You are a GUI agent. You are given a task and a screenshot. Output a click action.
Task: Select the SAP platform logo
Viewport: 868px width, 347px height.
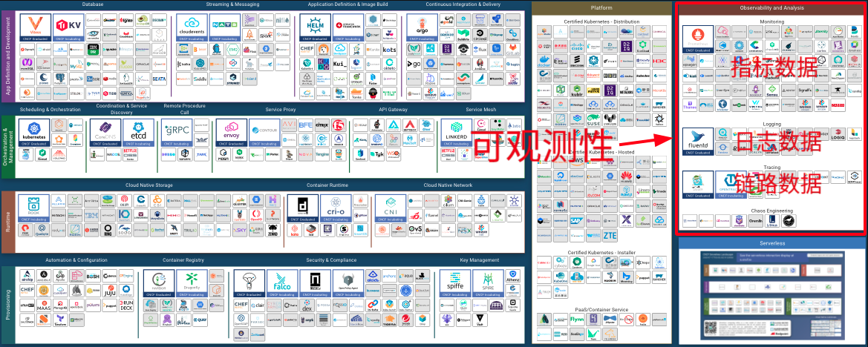click(576, 221)
